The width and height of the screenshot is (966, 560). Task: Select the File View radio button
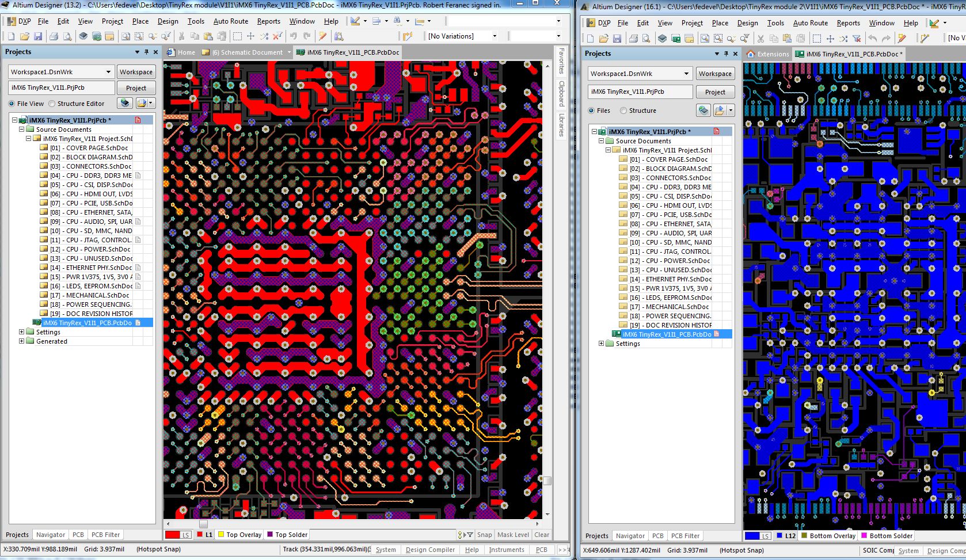pos(12,104)
